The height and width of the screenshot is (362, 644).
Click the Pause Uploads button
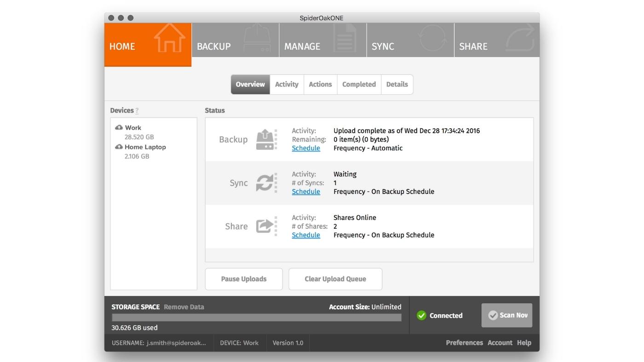pos(244,279)
